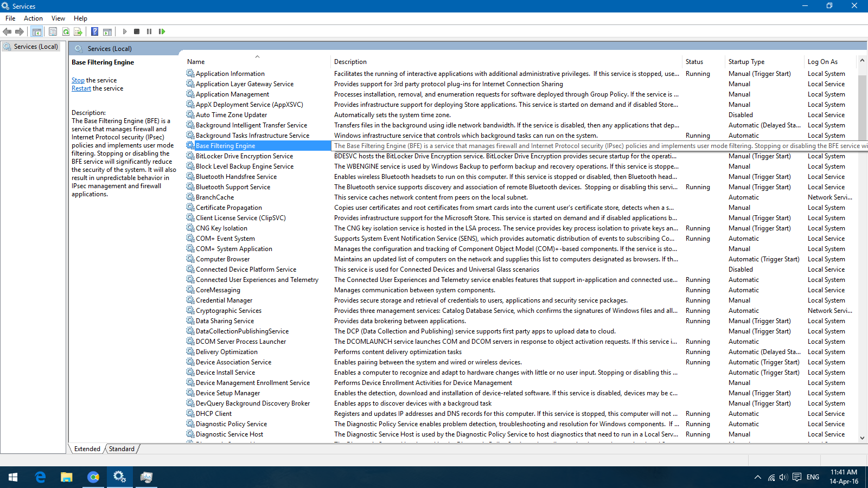Open the View menu
Screen dimensions: 868x488
coord(58,18)
